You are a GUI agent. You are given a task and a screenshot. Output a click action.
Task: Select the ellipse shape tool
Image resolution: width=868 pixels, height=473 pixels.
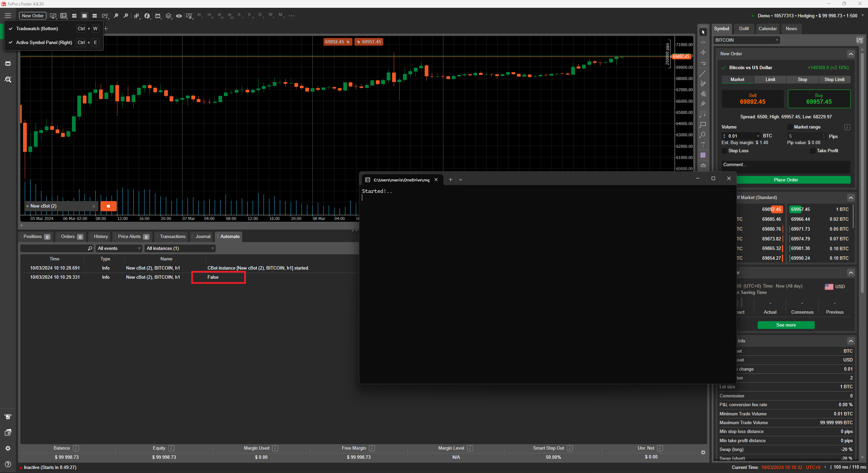pos(703,135)
